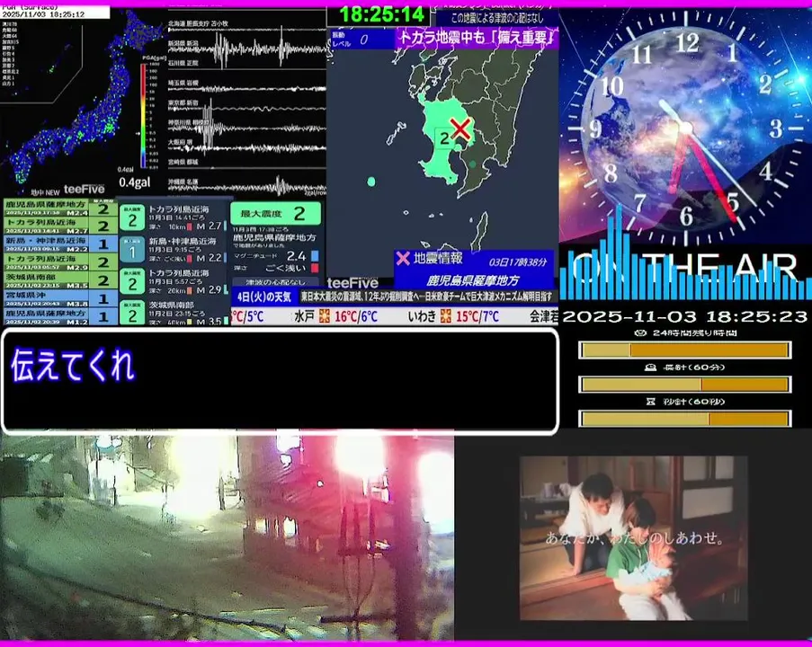The height and width of the screenshot is (647, 812).
Task: Click the intensity 2 badge for 茨城県南部 M3.5
Action: click(x=132, y=313)
